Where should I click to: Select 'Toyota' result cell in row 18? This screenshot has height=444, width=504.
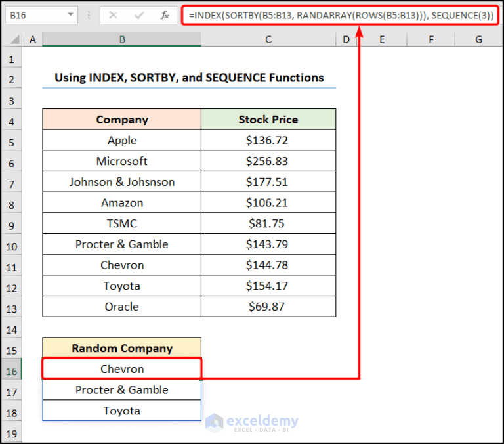coord(122,411)
